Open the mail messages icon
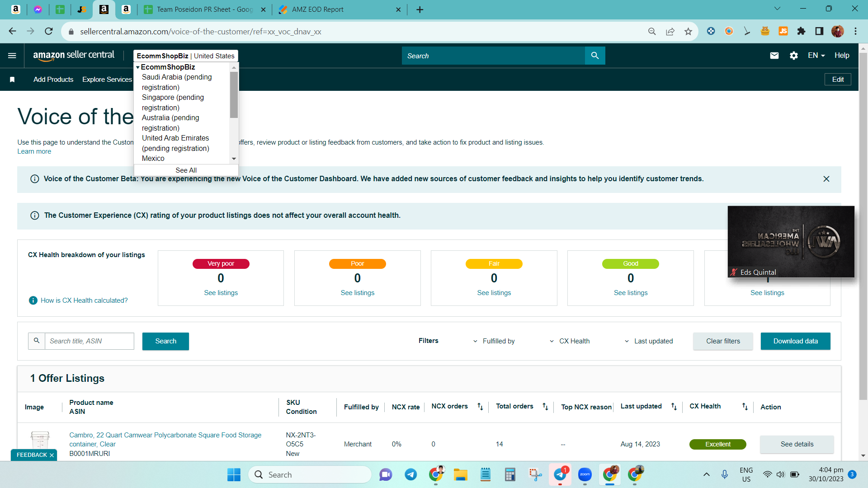The width and height of the screenshot is (868, 488). tap(774, 56)
